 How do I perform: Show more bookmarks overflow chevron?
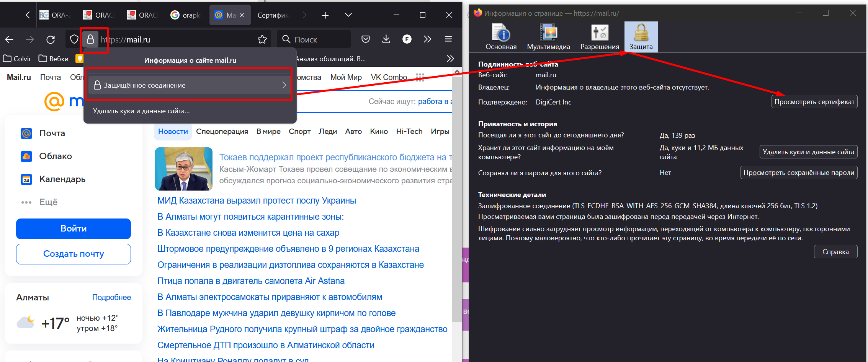click(450, 59)
